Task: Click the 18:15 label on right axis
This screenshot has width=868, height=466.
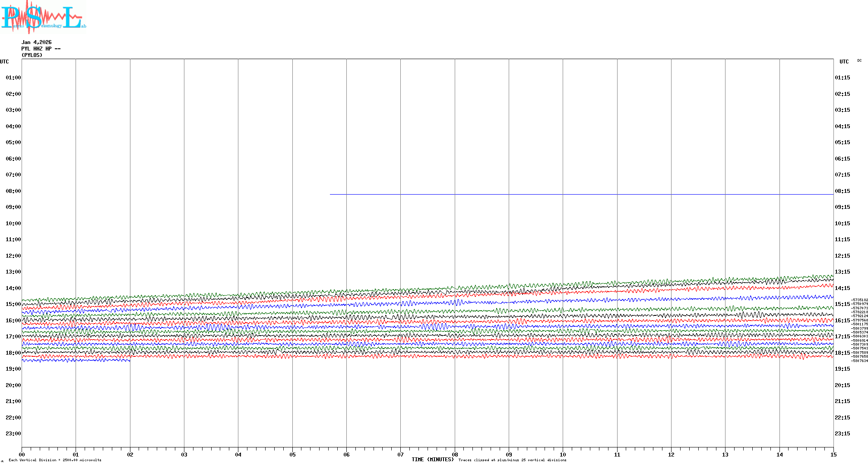Action: click(842, 353)
